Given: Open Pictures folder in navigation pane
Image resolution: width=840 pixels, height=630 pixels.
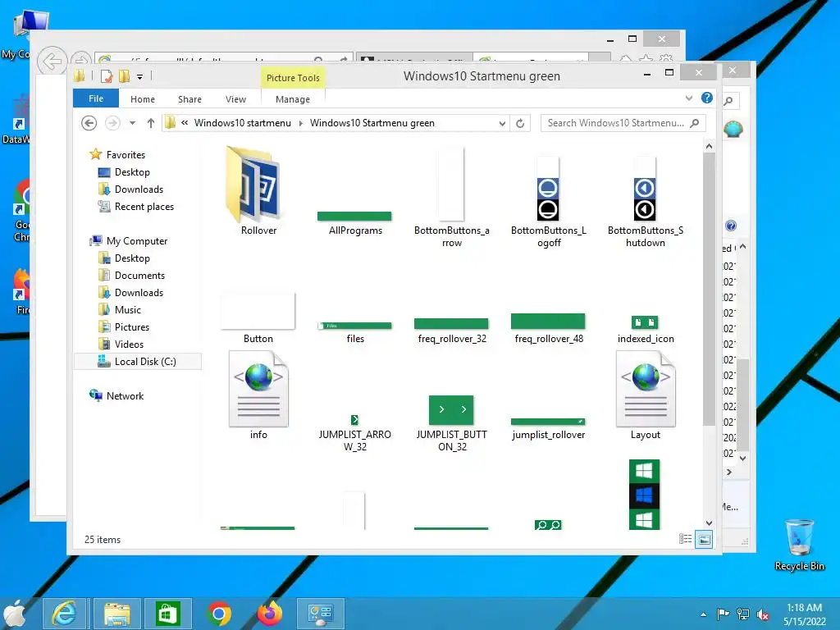Looking at the screenshot, I should click(124, 326).
